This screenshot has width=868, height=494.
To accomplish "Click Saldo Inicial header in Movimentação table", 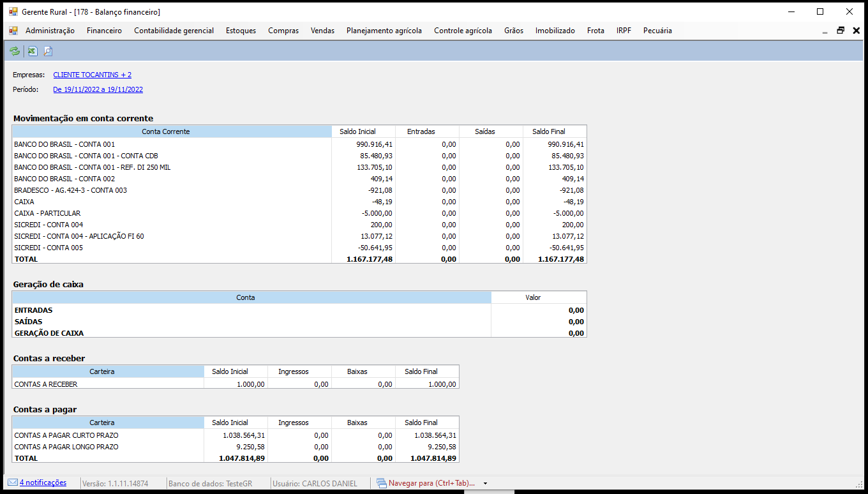I will tap(363, 131).
